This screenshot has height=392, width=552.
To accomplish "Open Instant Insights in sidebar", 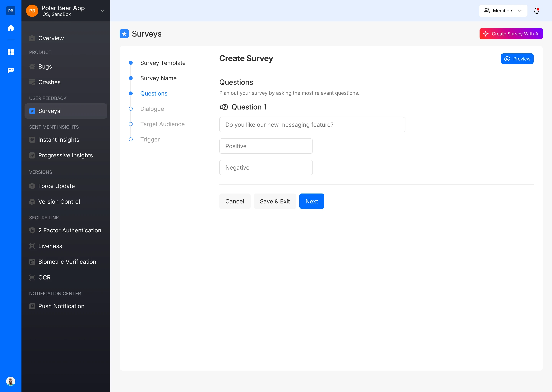I will pos(58,140).
